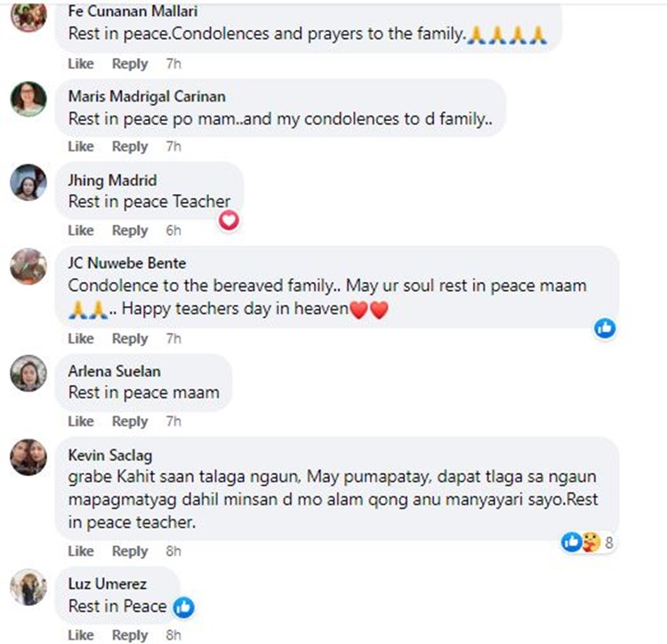Click Jhing Madrid's avatar
667x644 pixels.
pyautogui.click(x=28, y=182)
